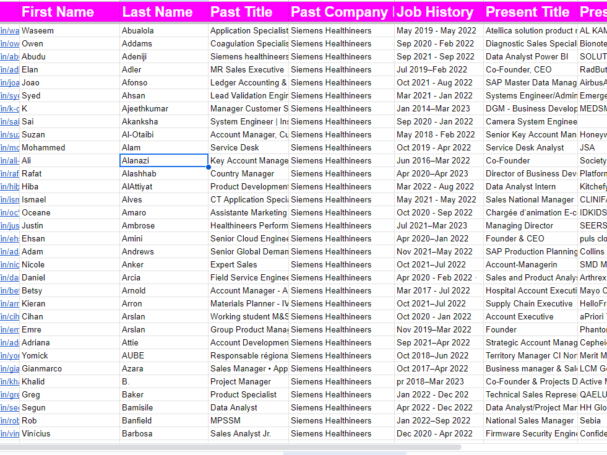607x455 pixels.
Task: Click the MR Sales Executive cell
Action: click(247, 70)
